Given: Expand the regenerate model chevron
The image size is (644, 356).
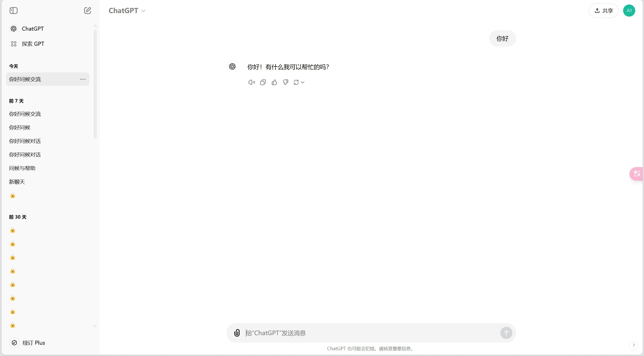Looking at the screenshot, I should point(303,82).
